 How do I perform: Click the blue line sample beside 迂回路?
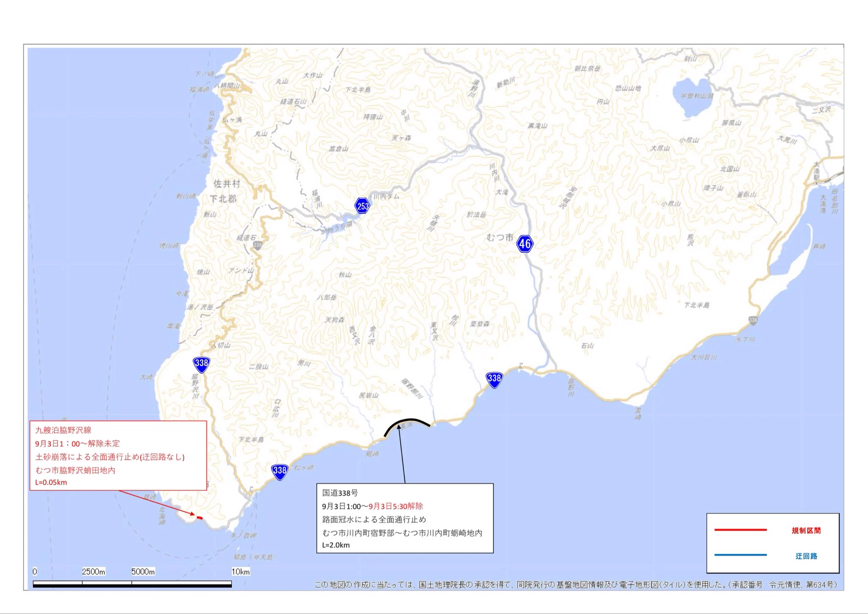pyautogui.click(x=740, y=555)
